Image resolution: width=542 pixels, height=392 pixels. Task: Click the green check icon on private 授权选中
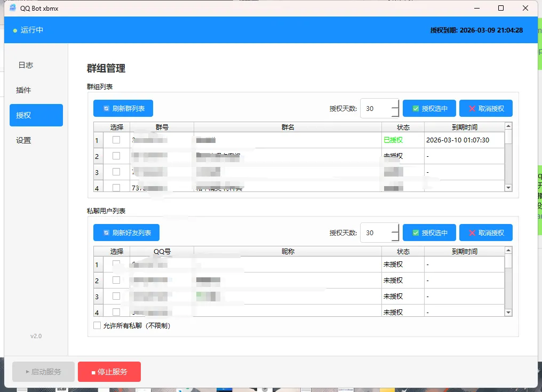(x=416, y=233)
